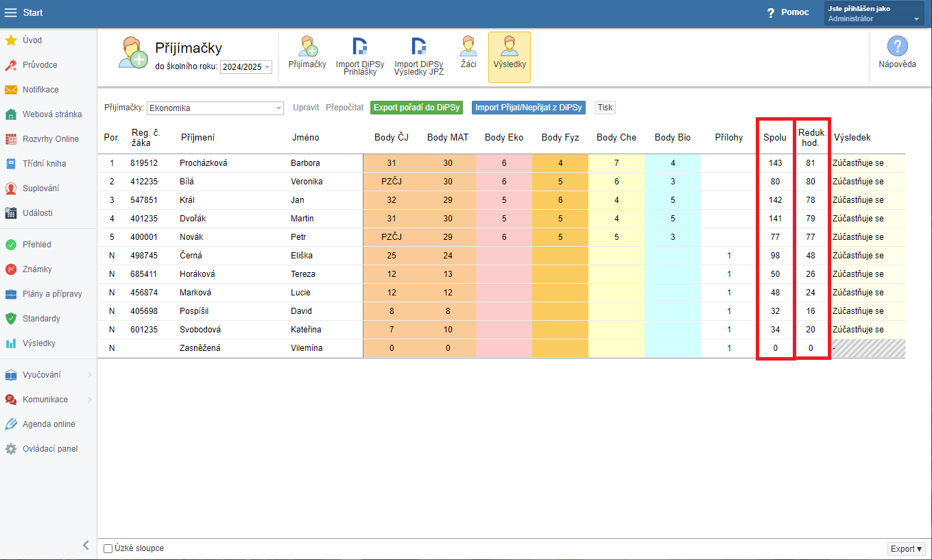Viewport: 932px width, 560px height.
Task: Open Notifikace envelope icon in sidebar
Action: click(10, 90)
